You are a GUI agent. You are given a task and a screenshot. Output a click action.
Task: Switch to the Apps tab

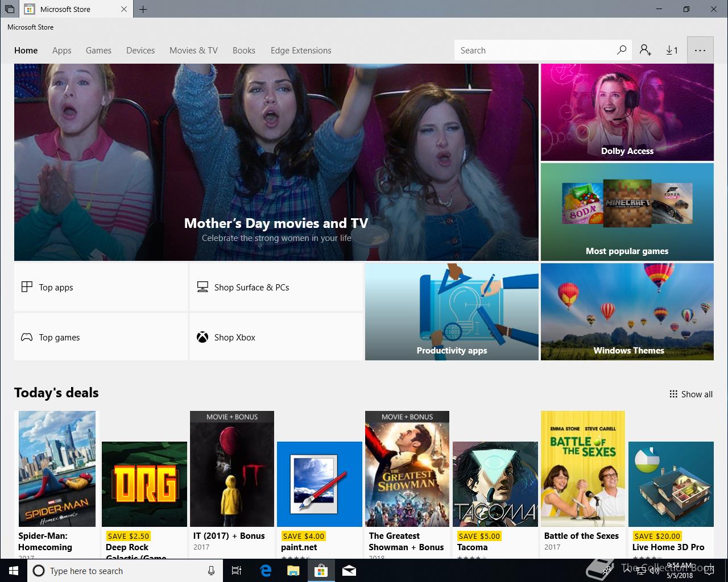click(x=62, y=50)
